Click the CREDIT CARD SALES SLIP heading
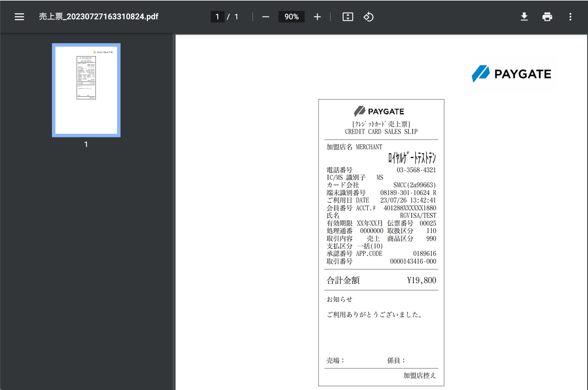588x390 pixels. click(x=381, y=132)
